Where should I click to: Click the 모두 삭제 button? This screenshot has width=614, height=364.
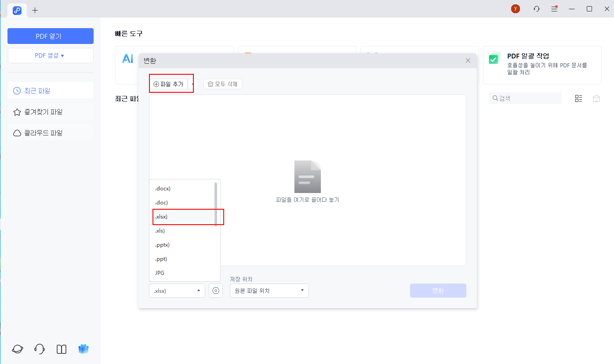point(223,84)
